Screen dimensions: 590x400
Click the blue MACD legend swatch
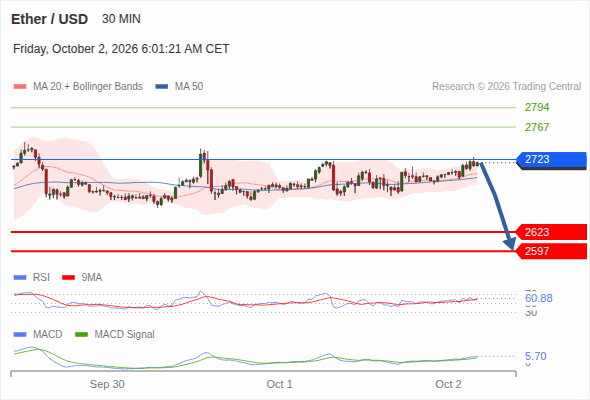coord(20,335)
